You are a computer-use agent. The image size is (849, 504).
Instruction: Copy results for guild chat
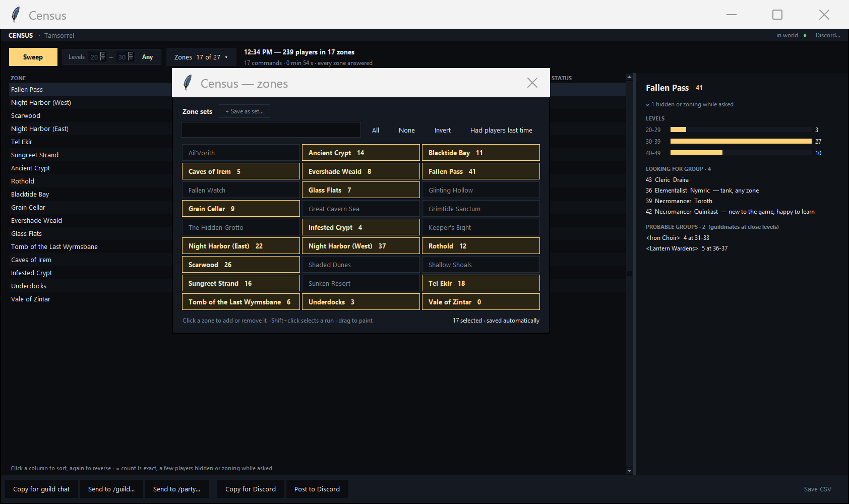(42, 489)
